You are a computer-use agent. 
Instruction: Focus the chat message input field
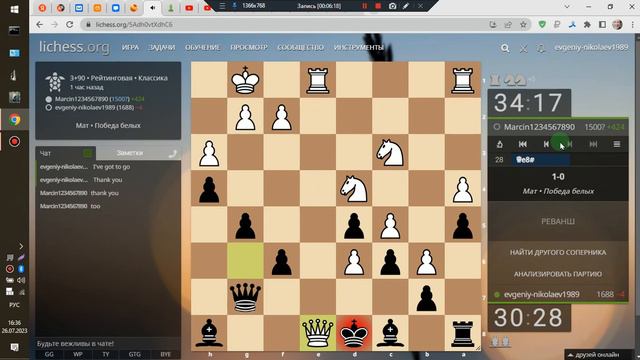[108, 344]
